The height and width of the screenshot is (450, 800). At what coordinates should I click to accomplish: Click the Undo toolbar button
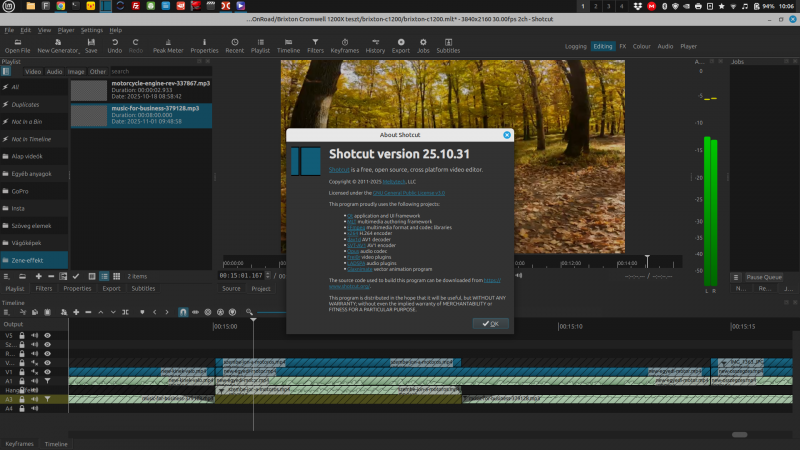pyautogui.click(x=114, y=43)
